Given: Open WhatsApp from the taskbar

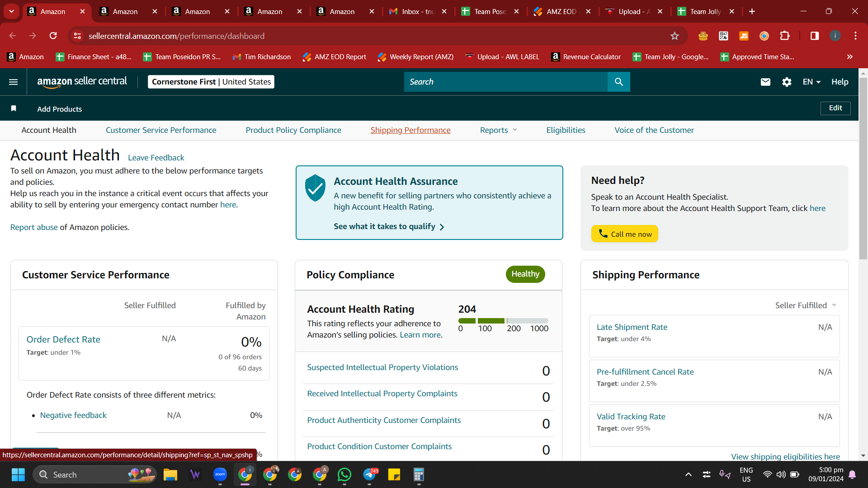Looking at the screenshot, I should coord(344,474).
